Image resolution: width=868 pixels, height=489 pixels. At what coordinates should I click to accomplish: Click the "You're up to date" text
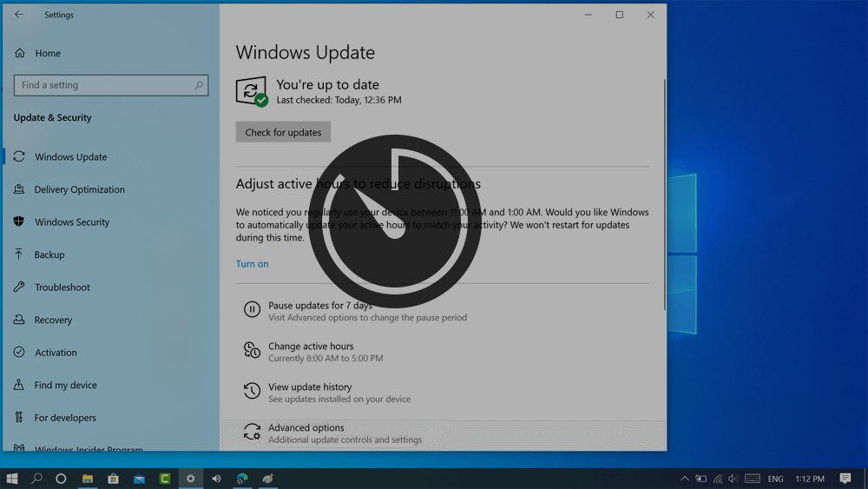pyautogui.click(x=328, y=85)
